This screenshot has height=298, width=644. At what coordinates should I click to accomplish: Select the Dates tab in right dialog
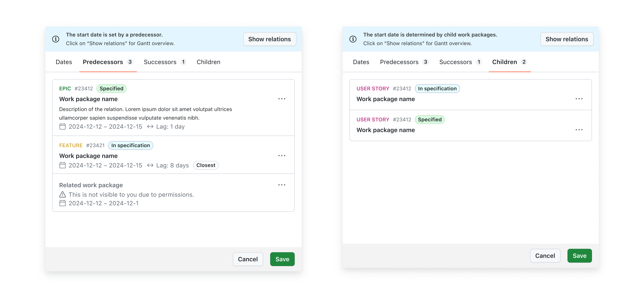pyautogui.click(x=361, y=62)
